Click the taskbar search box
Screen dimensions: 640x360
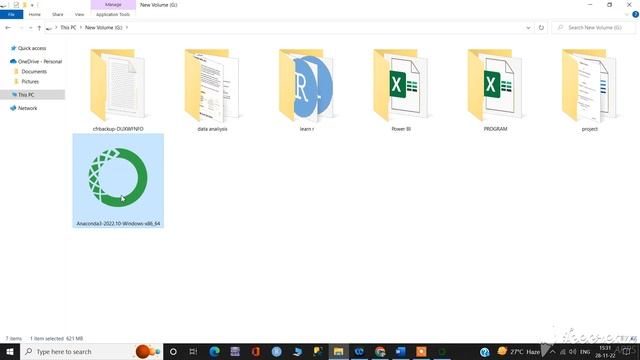91,351
